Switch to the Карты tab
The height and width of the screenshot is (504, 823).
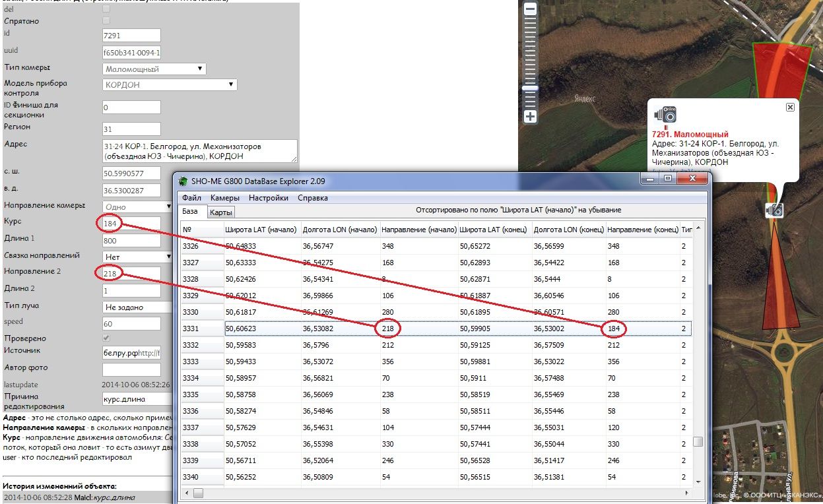click(220, 212)
